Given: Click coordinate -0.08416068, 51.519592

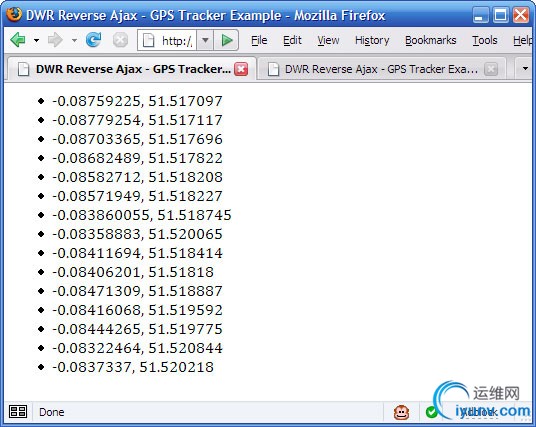Looking at the screenshot, I should [x=137, y=310].
